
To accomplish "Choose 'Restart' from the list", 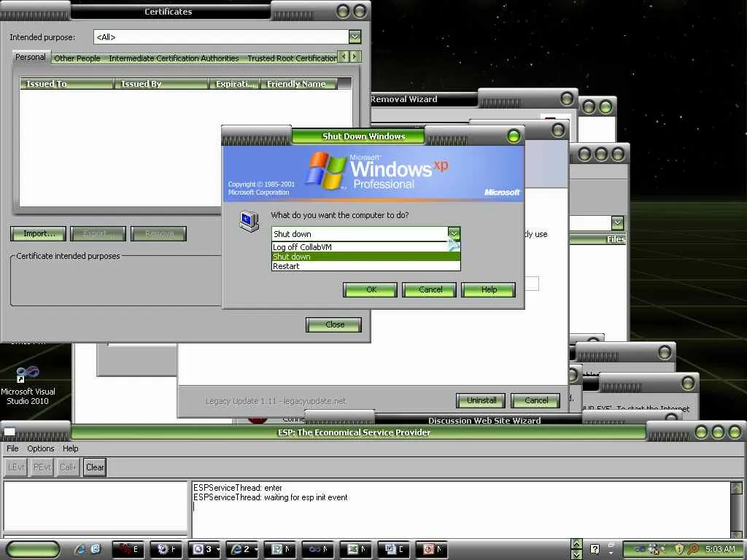I will [x=366, y=266].
